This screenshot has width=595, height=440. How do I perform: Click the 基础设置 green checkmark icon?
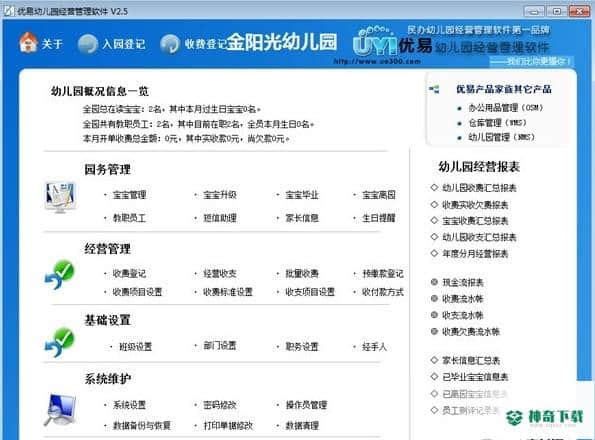click(60, 343)
